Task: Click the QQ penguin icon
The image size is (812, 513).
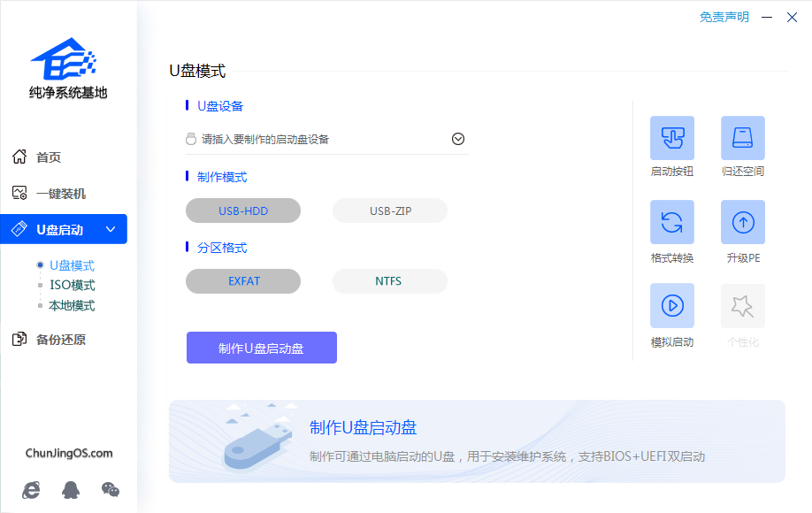Action: [x=71, y=489]
